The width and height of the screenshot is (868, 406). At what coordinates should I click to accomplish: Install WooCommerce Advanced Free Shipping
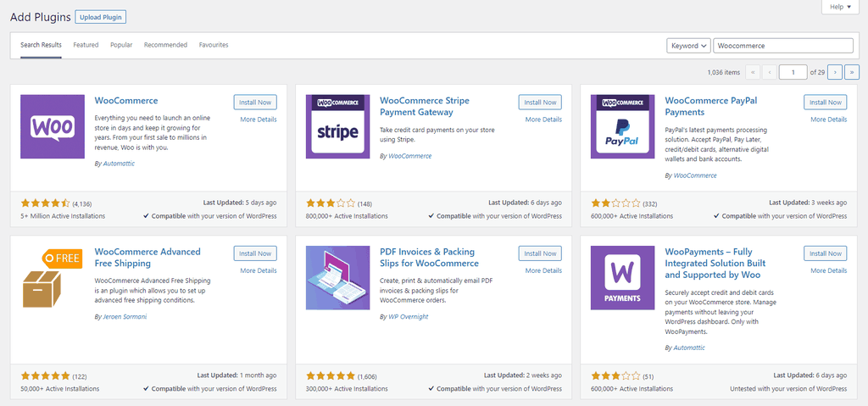(255, 253)
